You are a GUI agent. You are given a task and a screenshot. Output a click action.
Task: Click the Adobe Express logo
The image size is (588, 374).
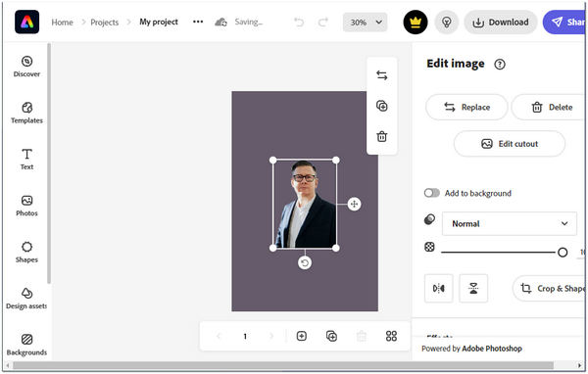click(x=27, y=23)
